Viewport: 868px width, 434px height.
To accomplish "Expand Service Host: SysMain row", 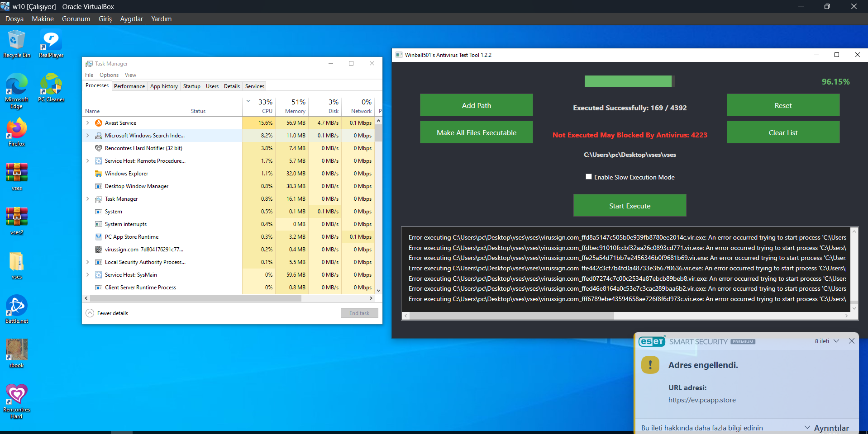I will click(x=88, y=275).
